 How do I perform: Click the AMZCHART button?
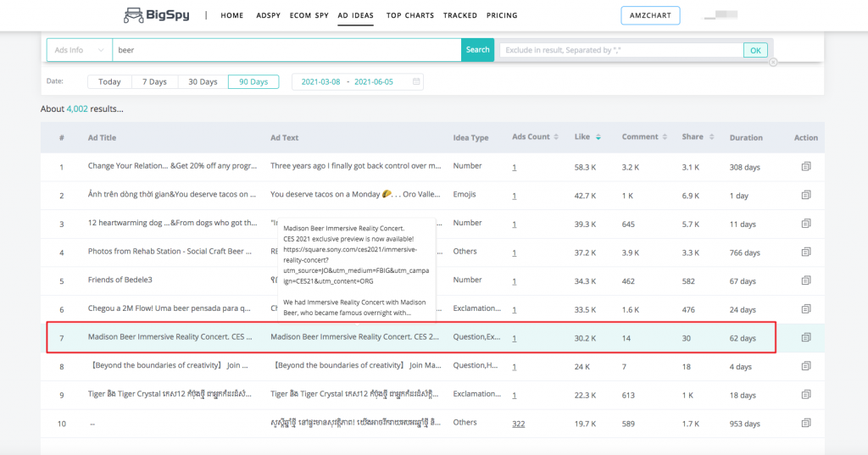[x=650, y=15]
